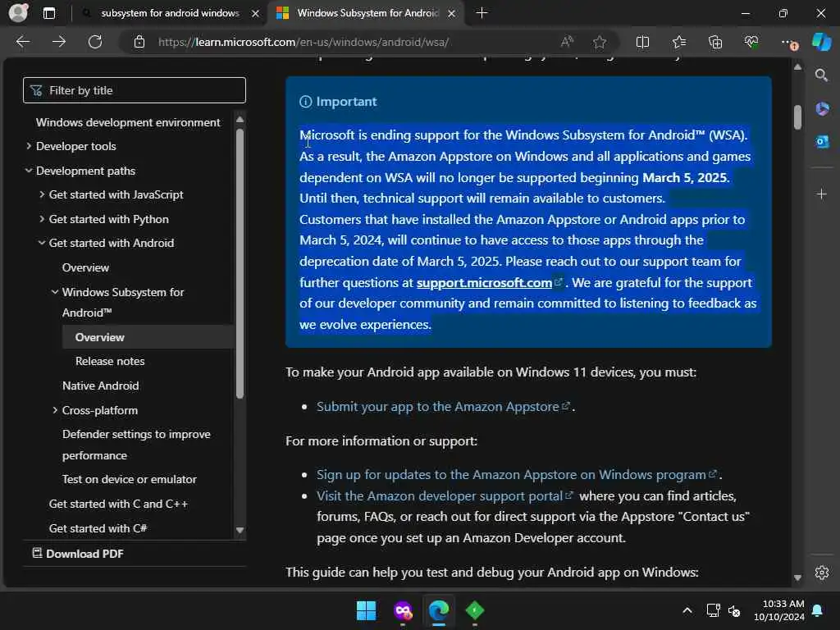Screen dimensions: 840x630
Task: Refresh the current page
Action: click(95, 42)
